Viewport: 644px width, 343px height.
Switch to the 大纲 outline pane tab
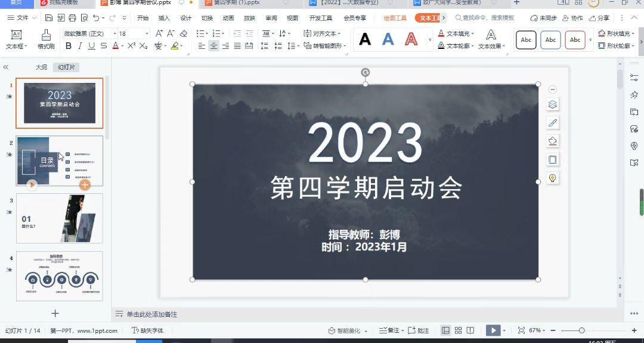[x=41, y=67]
